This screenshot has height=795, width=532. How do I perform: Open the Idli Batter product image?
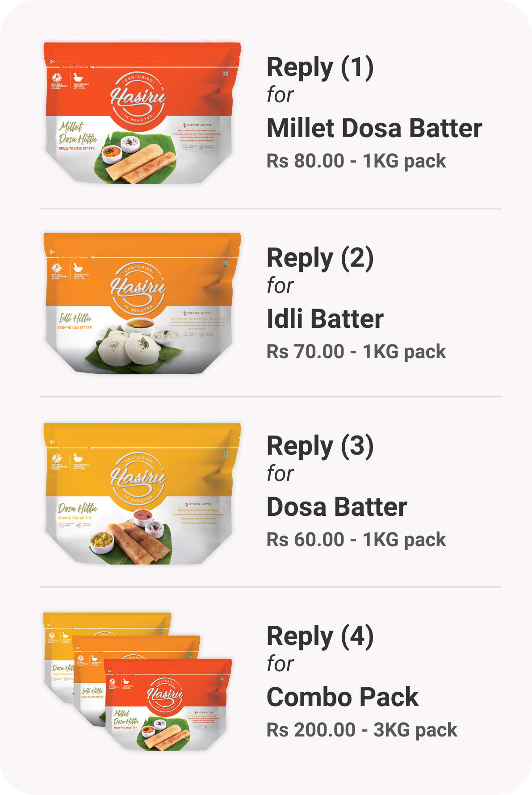coord(142,303)
